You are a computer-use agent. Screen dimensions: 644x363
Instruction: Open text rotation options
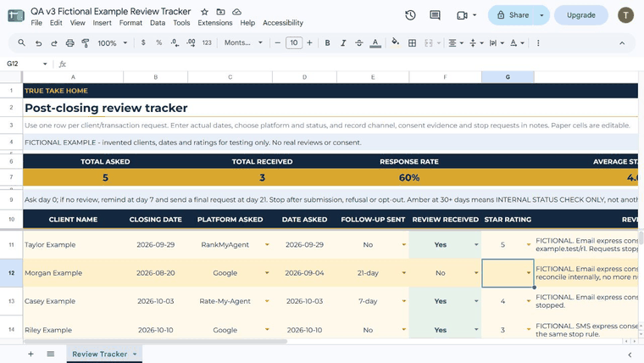coord(517,42)
